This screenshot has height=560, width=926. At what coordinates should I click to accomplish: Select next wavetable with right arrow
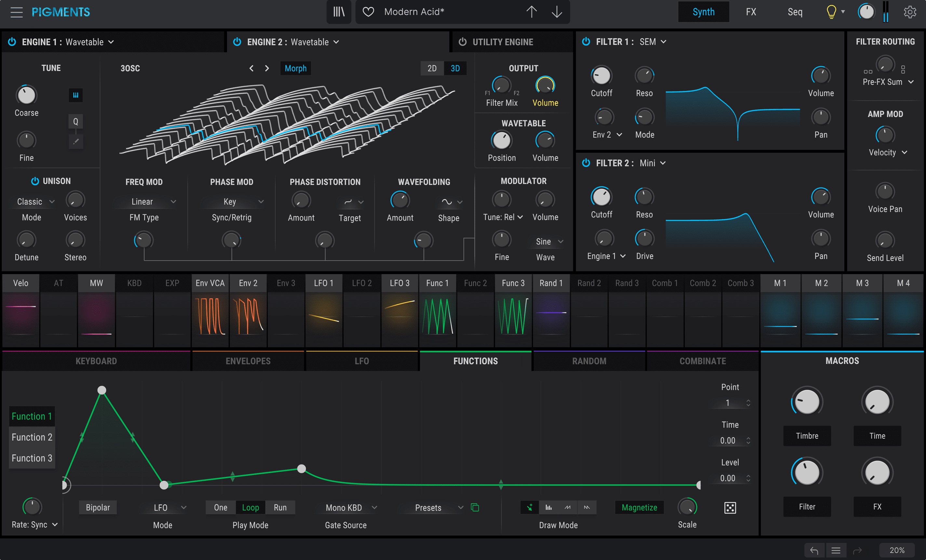267,68
